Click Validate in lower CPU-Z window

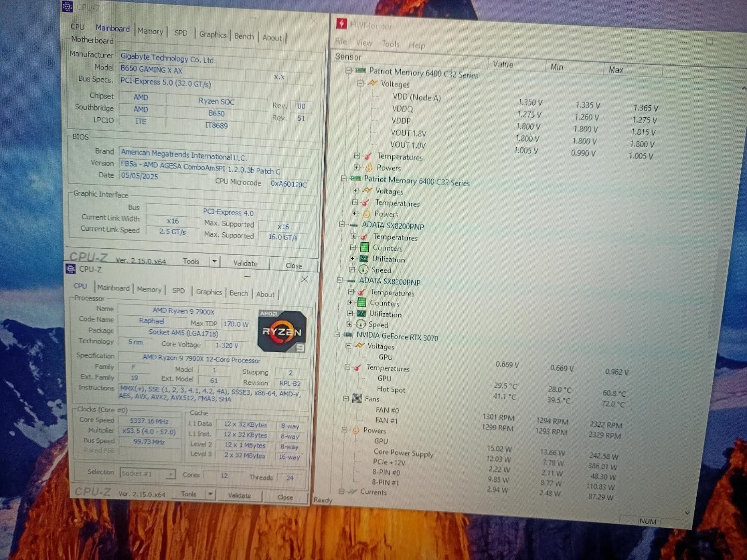tap(240, 495)
